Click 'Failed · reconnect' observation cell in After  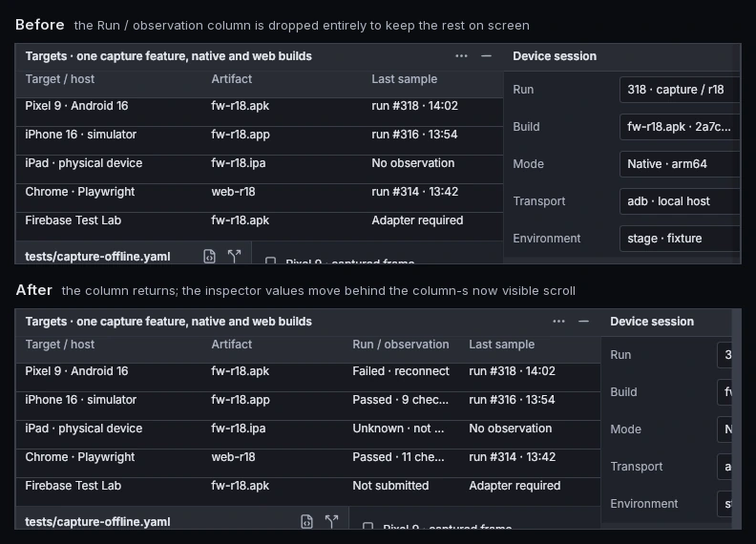401,371
